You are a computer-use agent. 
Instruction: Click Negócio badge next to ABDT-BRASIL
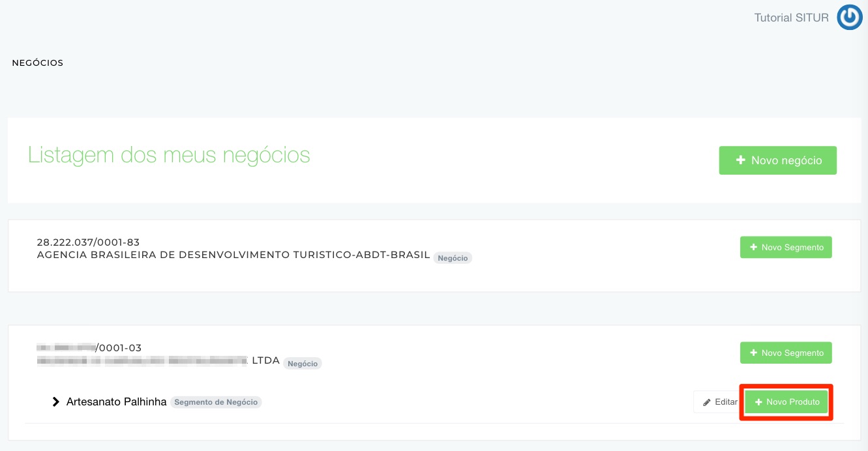(x=453, y=258)
